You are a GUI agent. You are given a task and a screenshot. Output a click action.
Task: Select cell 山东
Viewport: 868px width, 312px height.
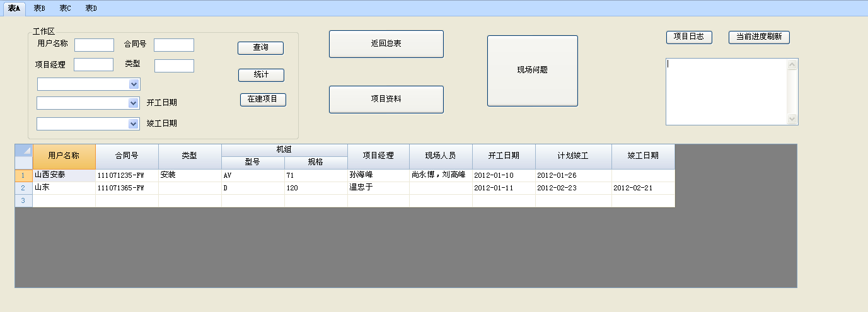[x=64, y=188]
